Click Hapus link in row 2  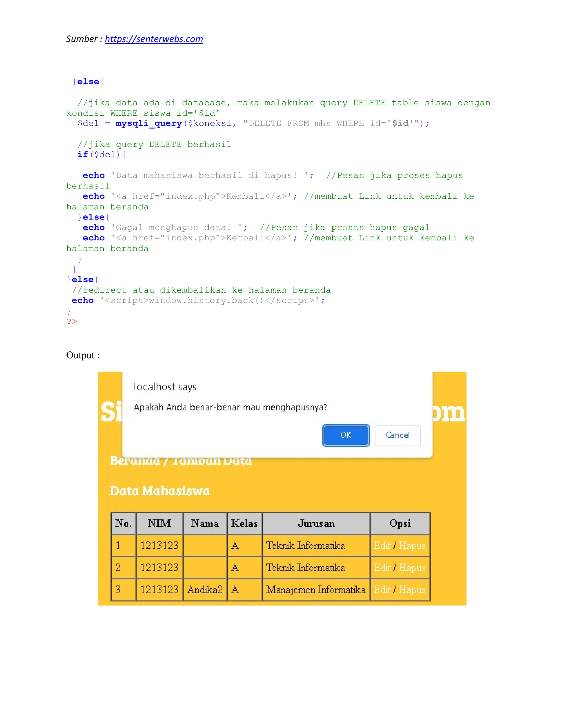[x=412, y=567]
